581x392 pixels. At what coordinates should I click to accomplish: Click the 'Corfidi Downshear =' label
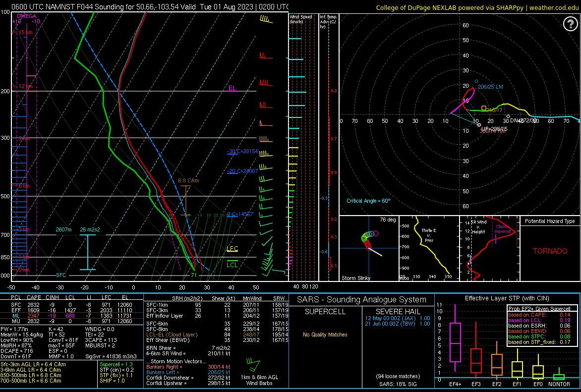coord(170,378)
